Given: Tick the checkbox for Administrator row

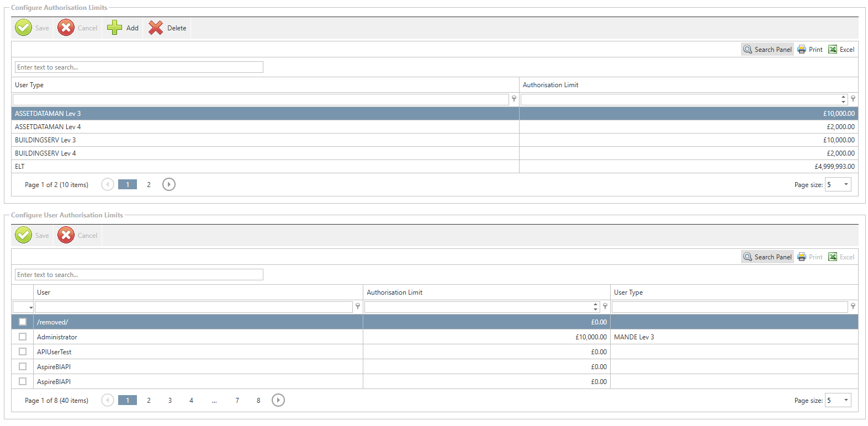Looking at the screenshot, I should [x=23, y=337].
